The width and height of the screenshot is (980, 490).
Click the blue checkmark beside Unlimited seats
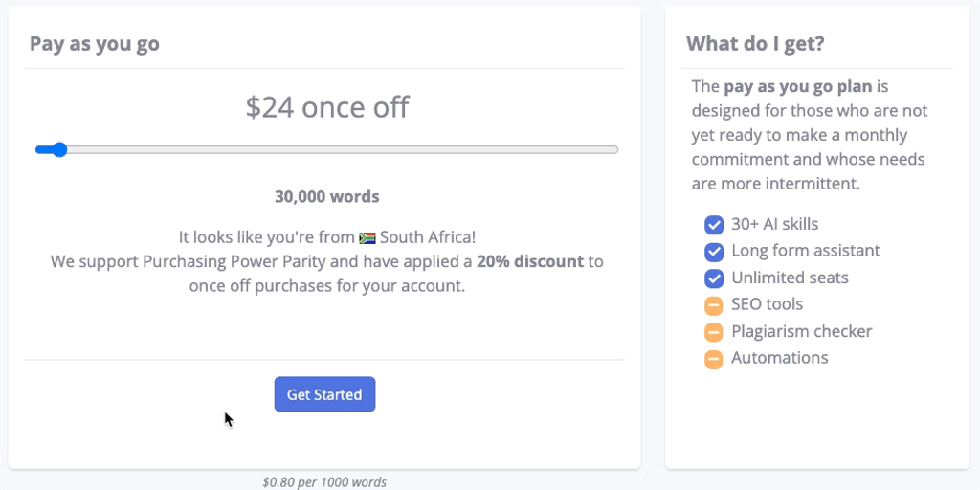tap(714, 278)
